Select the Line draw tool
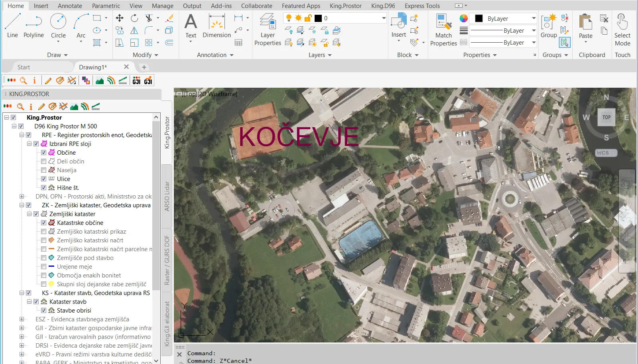 (x=12, y=26)
